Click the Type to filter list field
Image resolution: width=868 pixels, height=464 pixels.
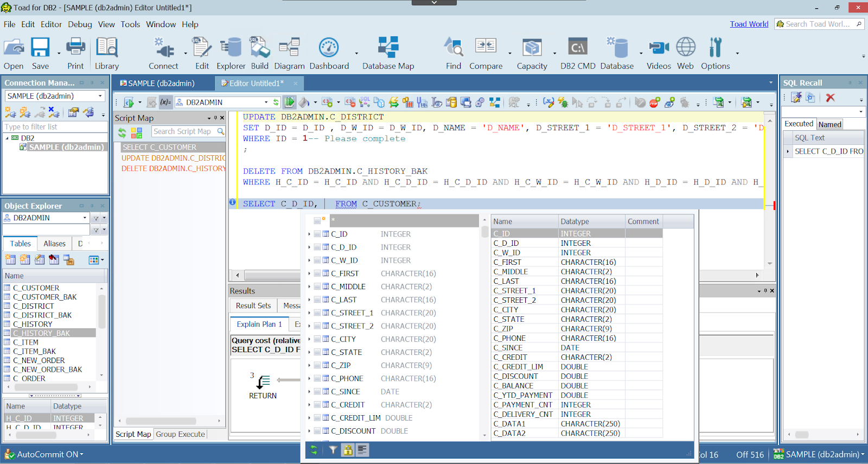pyautogui.click(x=55, y=127)
